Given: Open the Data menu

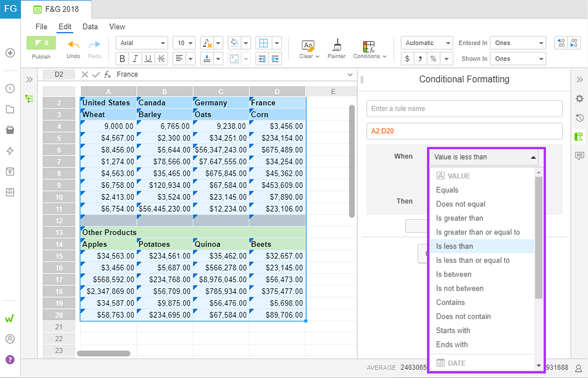Looking at the screenshot, I should (90, 27).
